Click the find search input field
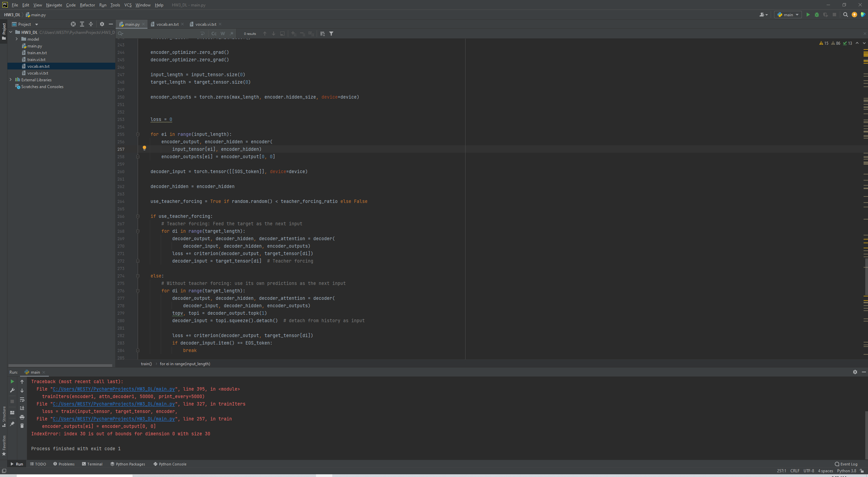 point(159,34)
